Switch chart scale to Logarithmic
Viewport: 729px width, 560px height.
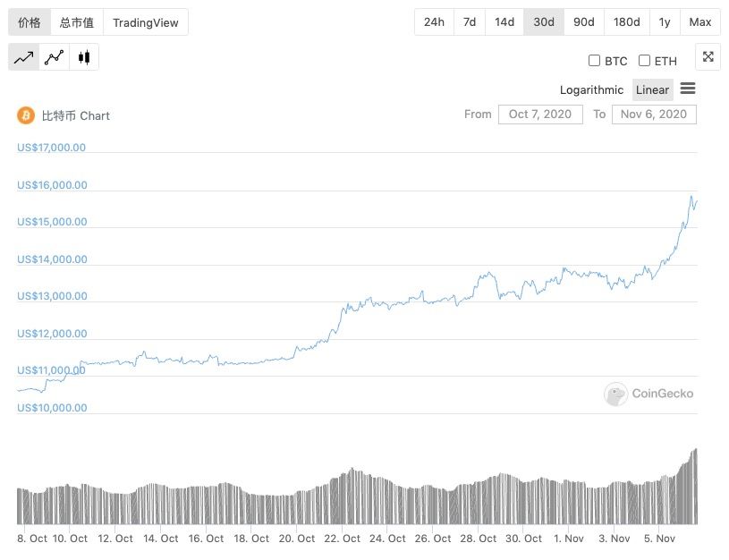coord(591,89)
